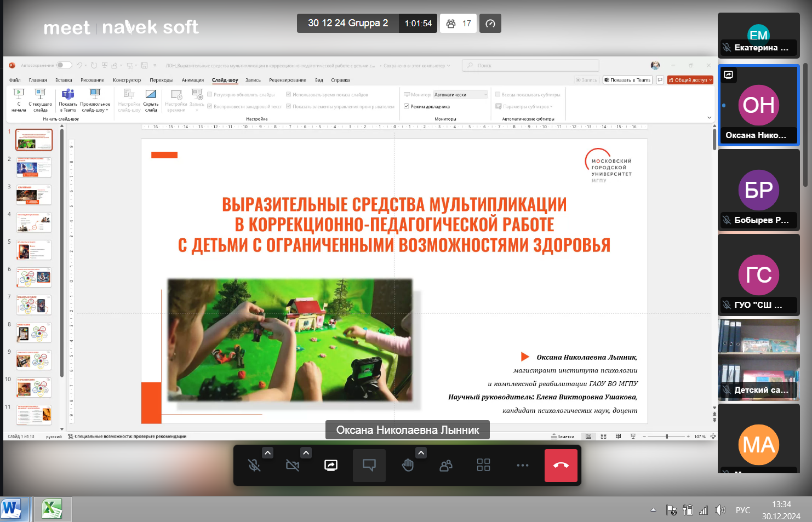Unmute the microphone in meeting toolbar

click(254, 466)
